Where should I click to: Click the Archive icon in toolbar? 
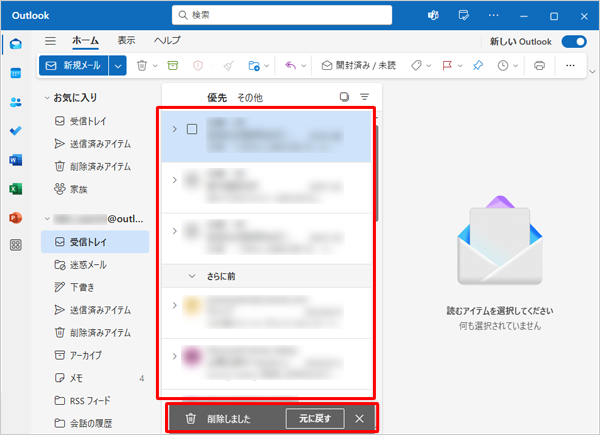(x=173, y=65)
